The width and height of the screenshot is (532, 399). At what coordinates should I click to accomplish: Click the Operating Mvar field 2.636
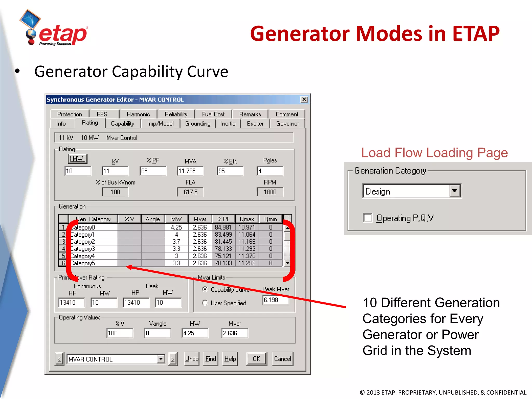pos(235,333)
